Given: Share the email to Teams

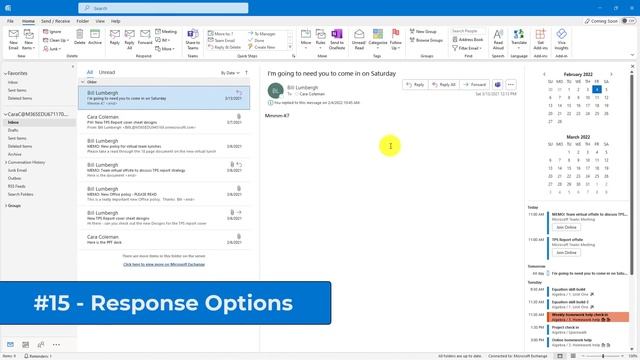Looking at the screenshot, I should tap(193, 39).
